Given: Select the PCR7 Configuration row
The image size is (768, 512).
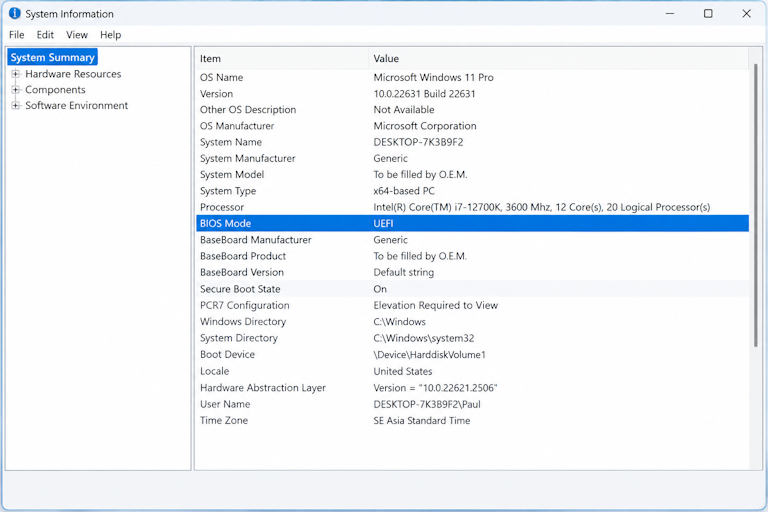Looking at the screenshot, I should [473, 305].
